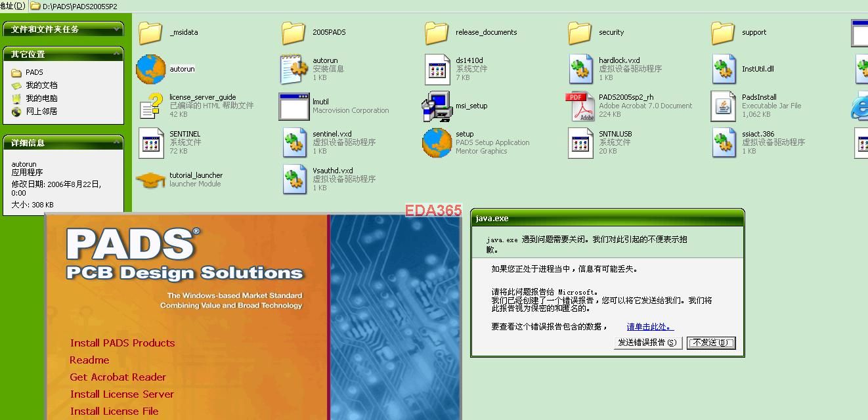868x420 pixels.
Task: Select the license_server_guide help file icon
Action: (151, 106)
